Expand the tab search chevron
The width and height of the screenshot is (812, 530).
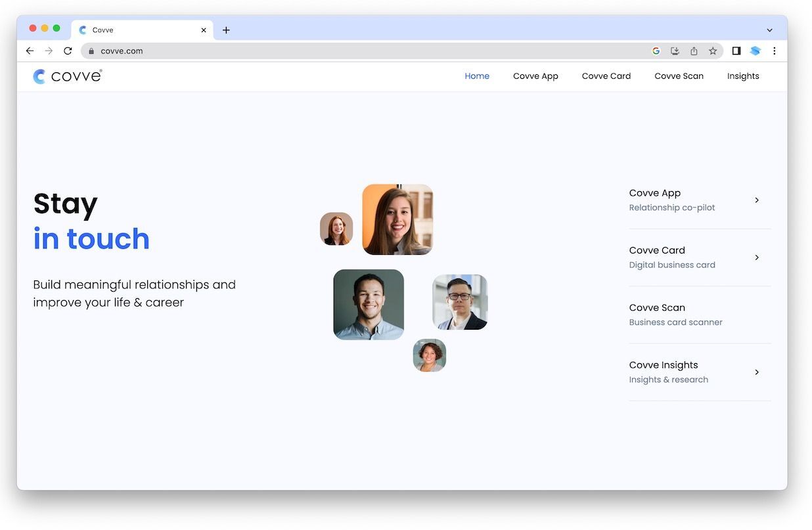point(770,30)
